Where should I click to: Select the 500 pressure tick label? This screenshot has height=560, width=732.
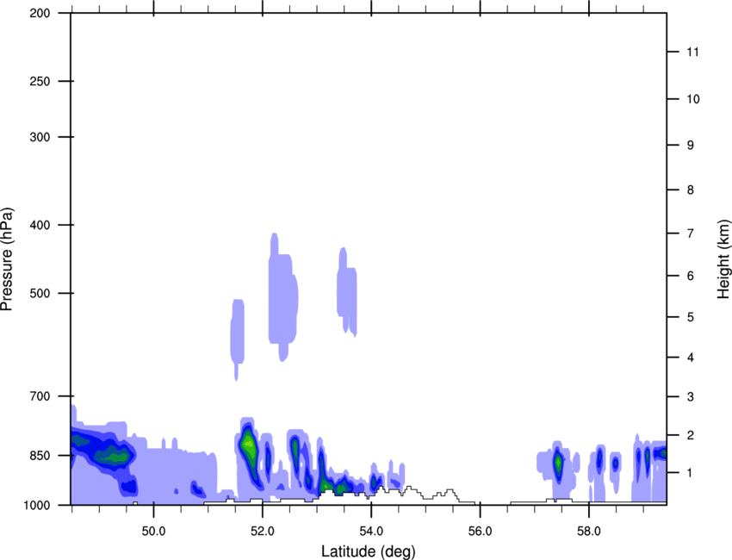(40, 293)
